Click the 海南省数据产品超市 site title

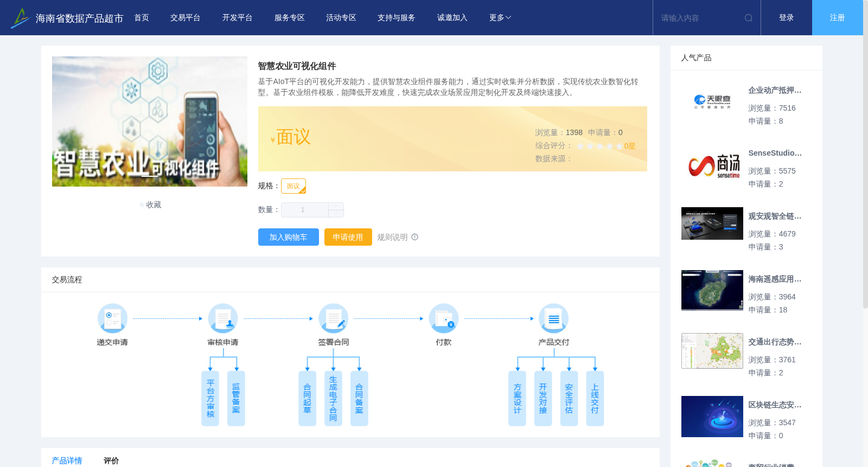pos(79,18)
